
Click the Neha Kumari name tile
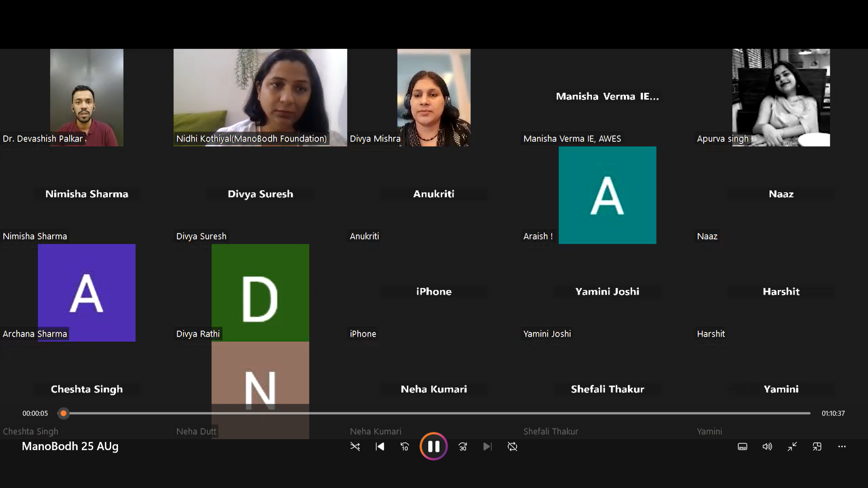pos(434,389)
